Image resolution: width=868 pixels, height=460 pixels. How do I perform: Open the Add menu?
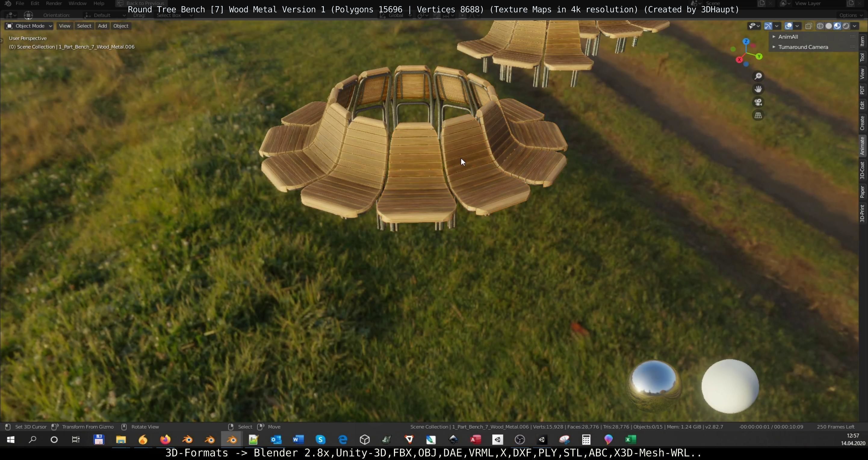coord(102,26)
